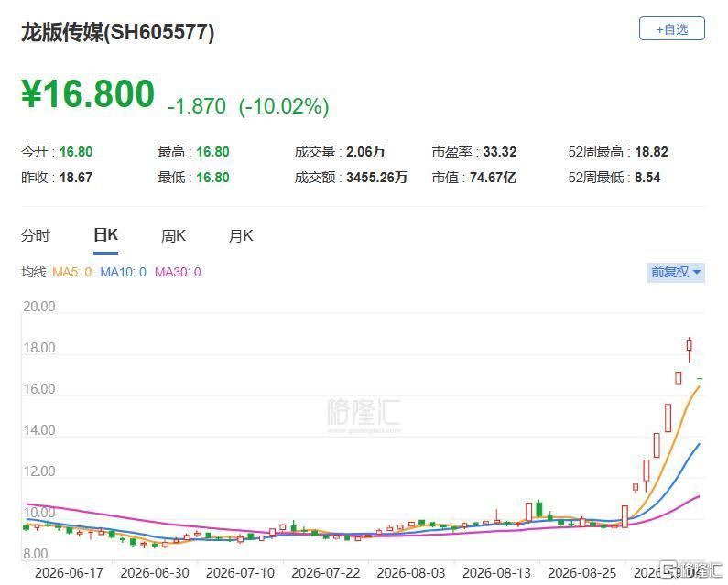Click the latest green dash candle at 16.80
Screen dimensions: 728x585
pyautogui.click(x=700, y=379)
